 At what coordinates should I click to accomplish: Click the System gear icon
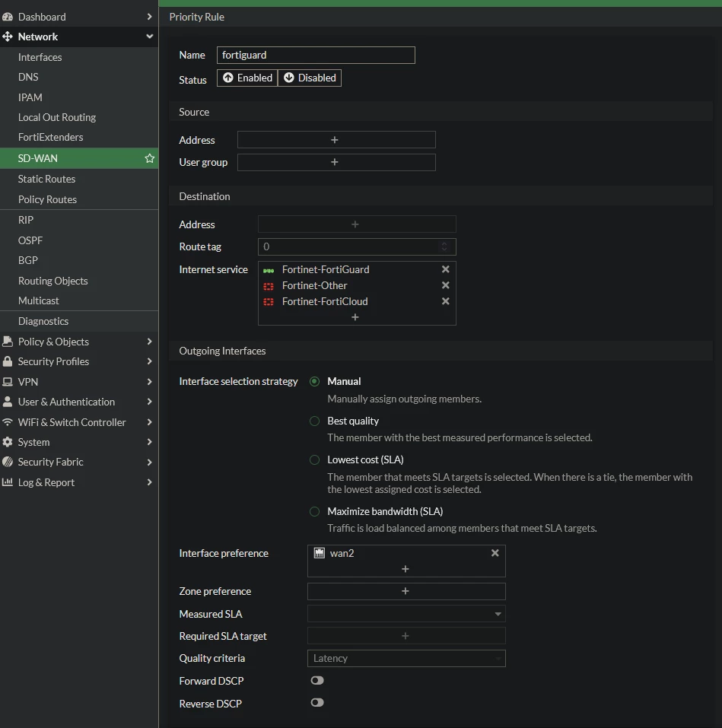8,442
